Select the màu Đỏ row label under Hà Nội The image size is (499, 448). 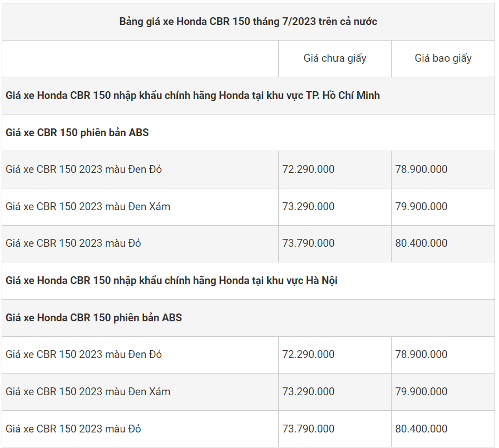coord(73,429)
